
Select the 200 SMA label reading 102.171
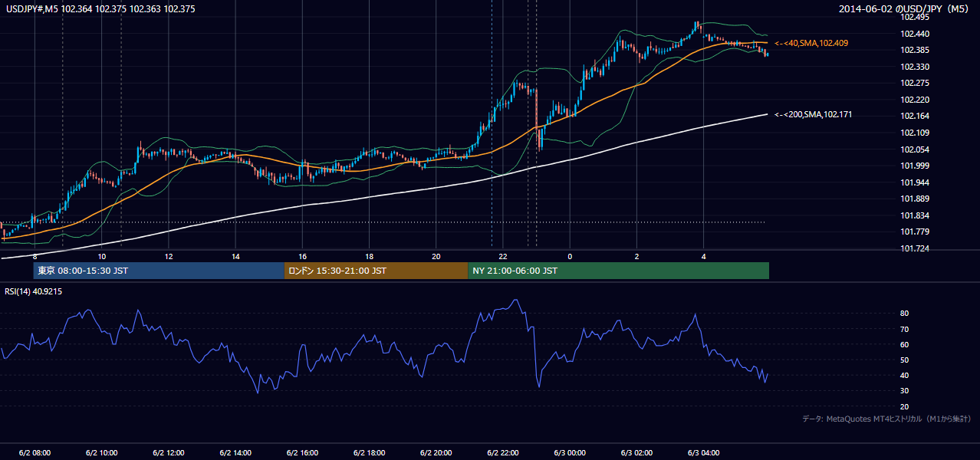813,114
